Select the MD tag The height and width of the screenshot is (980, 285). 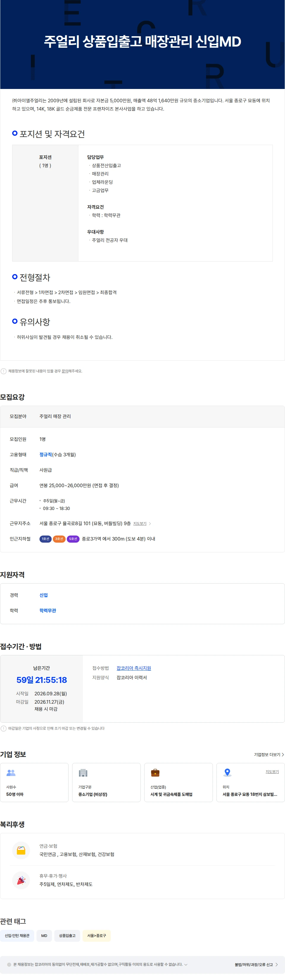click(44, 936)
